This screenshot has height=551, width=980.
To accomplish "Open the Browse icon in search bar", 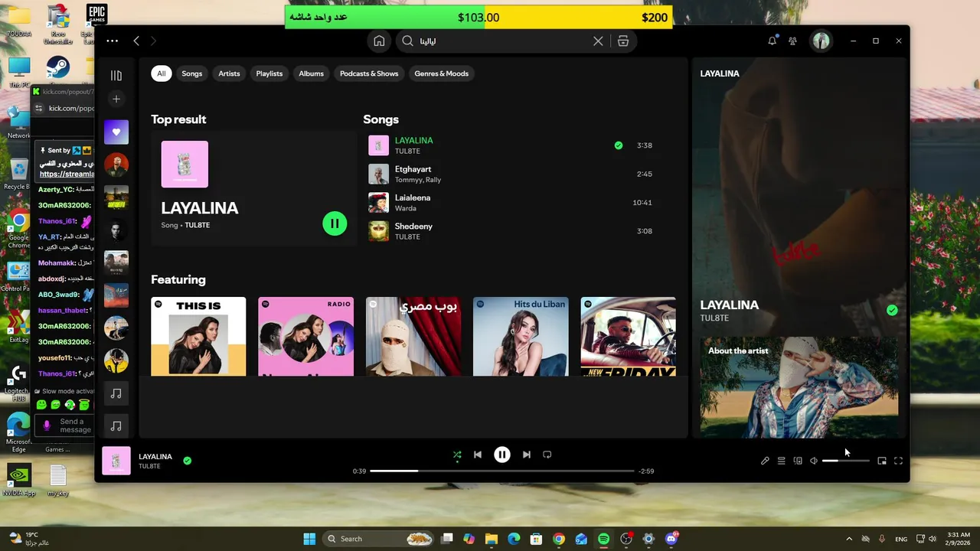I will pyautogui.click(x=623, y=41).
